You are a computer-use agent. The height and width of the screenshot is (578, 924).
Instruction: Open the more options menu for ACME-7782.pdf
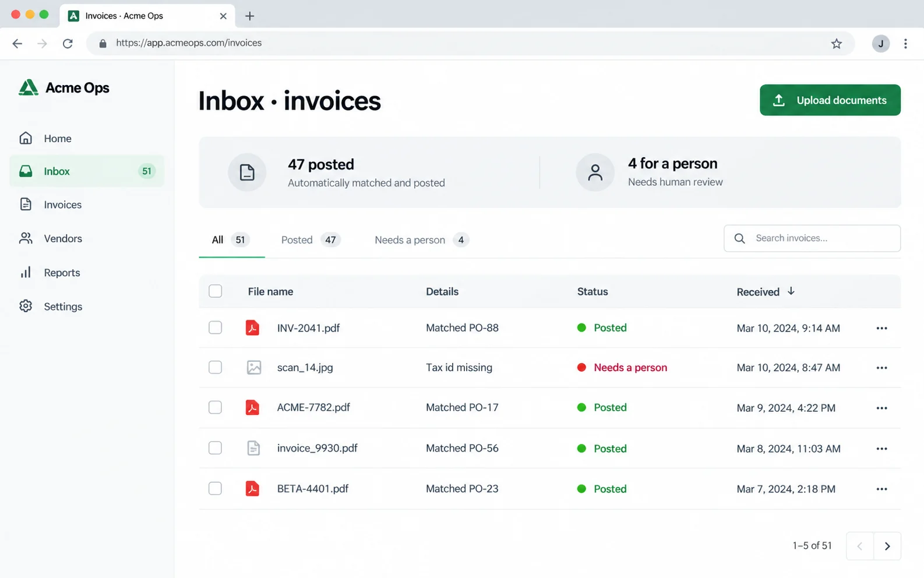coord(882,408)
